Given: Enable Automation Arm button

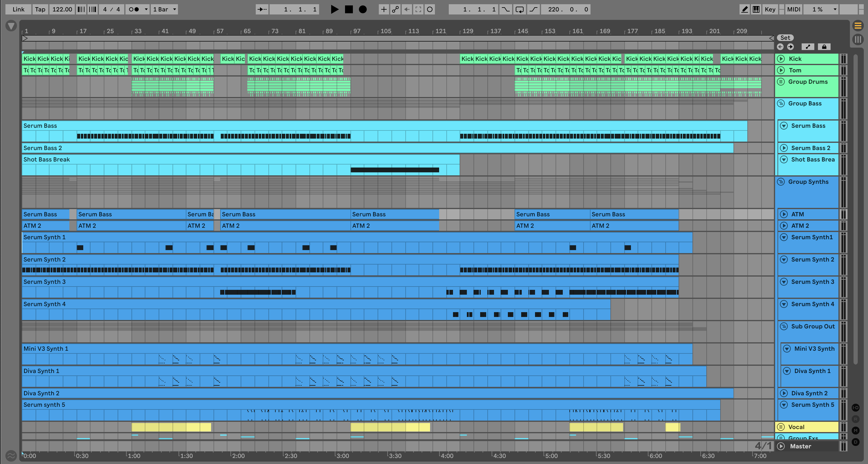Looking at the screenshot, I should tap(395, 9).
